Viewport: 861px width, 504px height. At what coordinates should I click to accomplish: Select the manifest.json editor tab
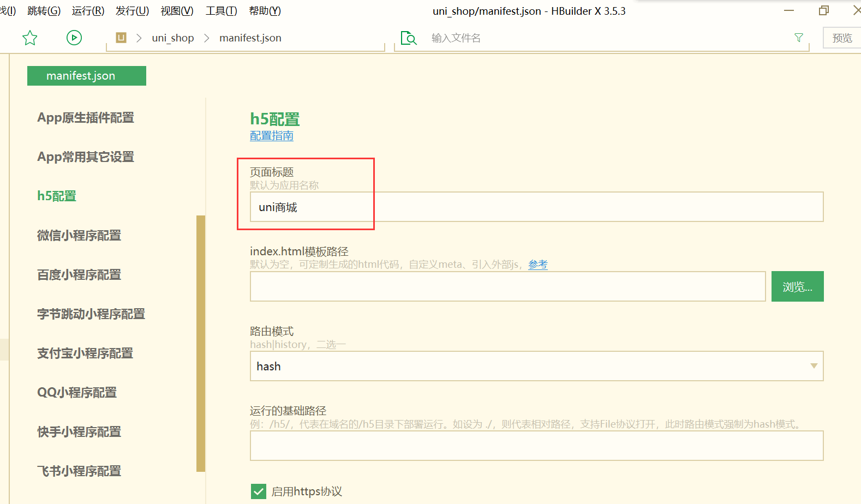click(87, 76)
